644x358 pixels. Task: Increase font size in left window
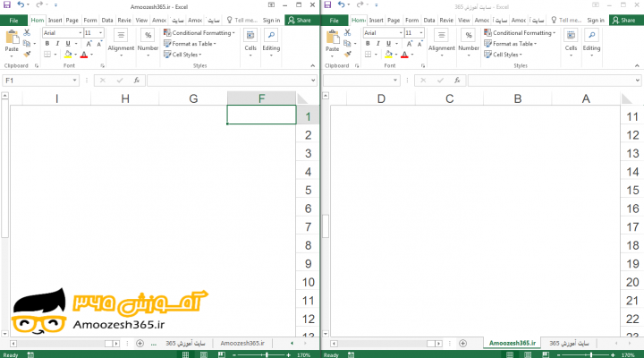89,43
